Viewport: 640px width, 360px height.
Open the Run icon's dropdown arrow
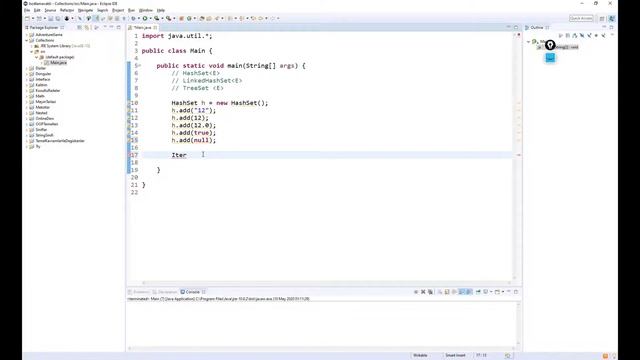tap(151, 18)
